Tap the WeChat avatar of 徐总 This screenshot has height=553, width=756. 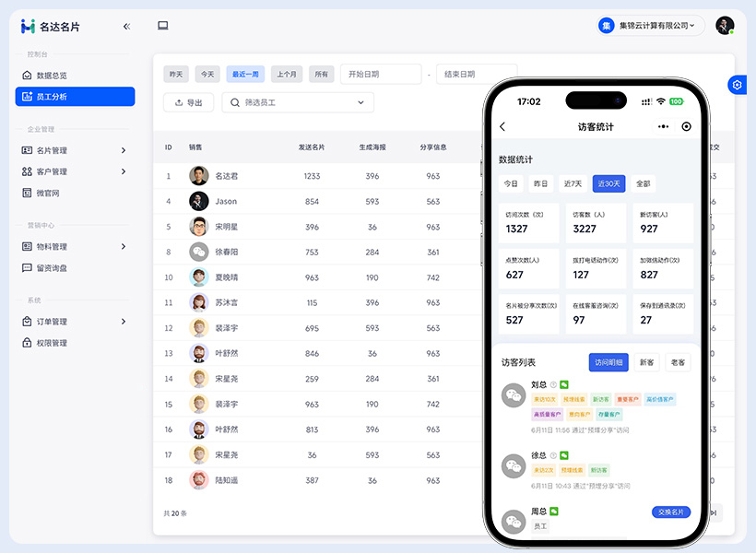click(514, 466)
